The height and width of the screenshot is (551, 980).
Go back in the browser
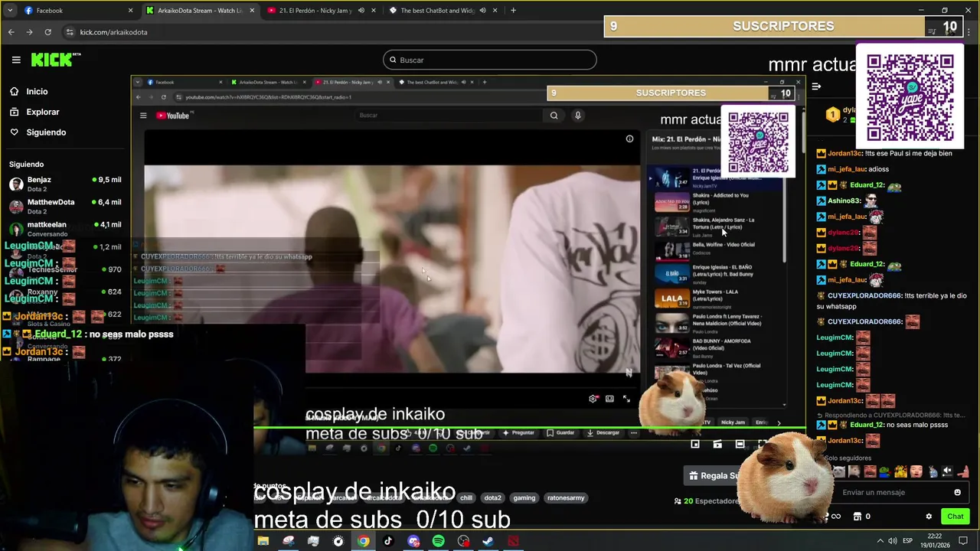point(11,32)
